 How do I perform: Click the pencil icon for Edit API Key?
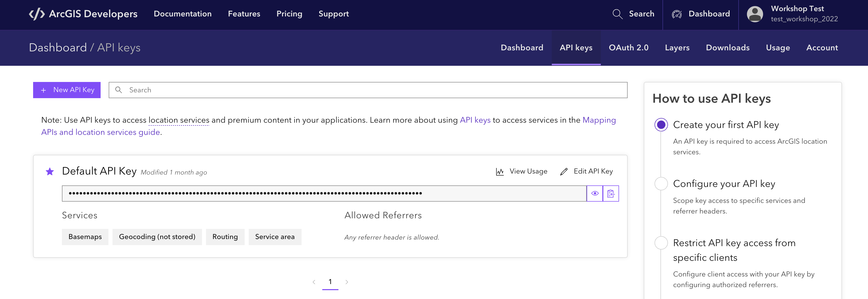click(x=564, y=172)
